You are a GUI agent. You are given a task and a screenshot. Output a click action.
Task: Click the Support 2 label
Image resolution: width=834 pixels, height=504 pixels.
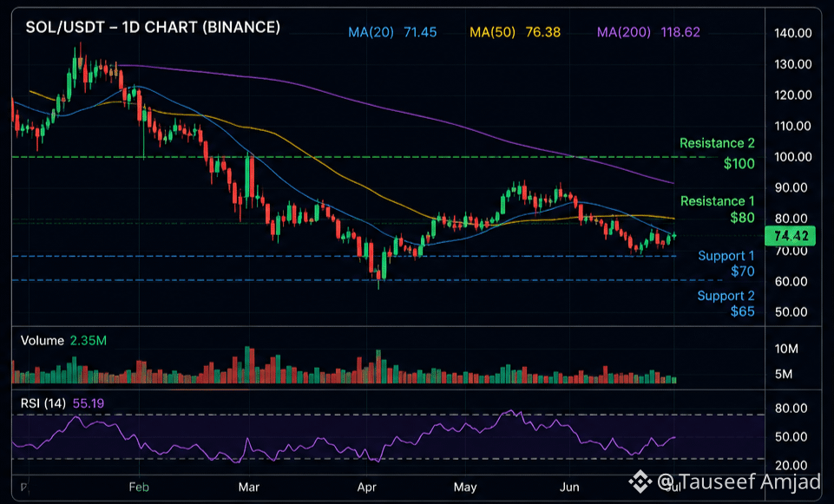tap(726, 296)
